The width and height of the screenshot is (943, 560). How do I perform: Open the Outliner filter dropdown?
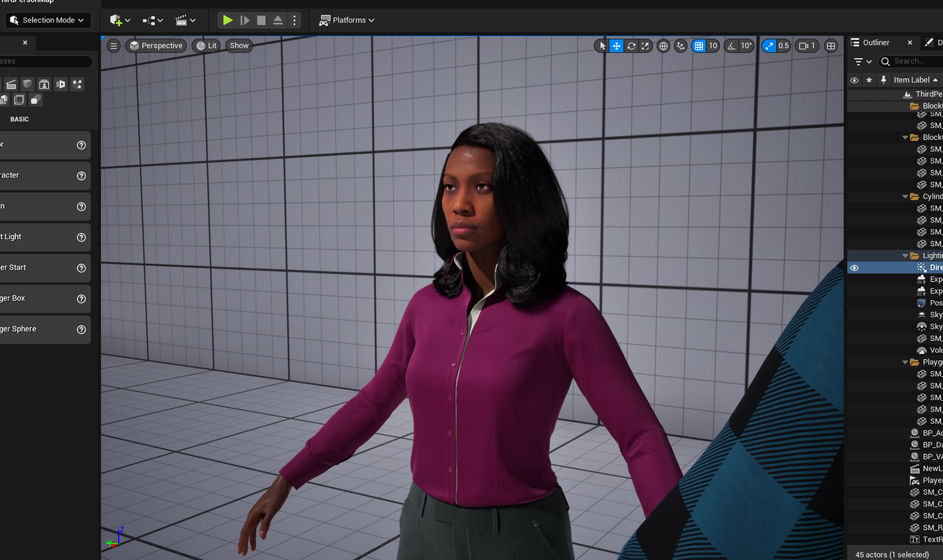(x=863, y=61)
